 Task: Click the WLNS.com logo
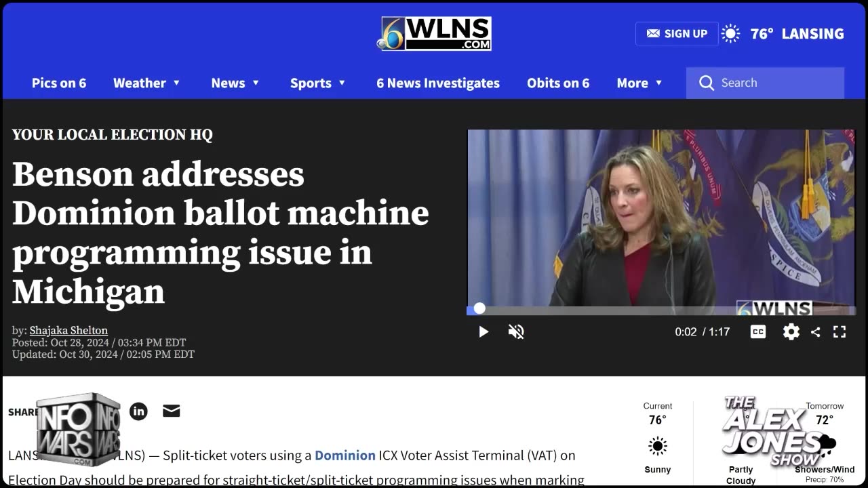tap(434, 34)
